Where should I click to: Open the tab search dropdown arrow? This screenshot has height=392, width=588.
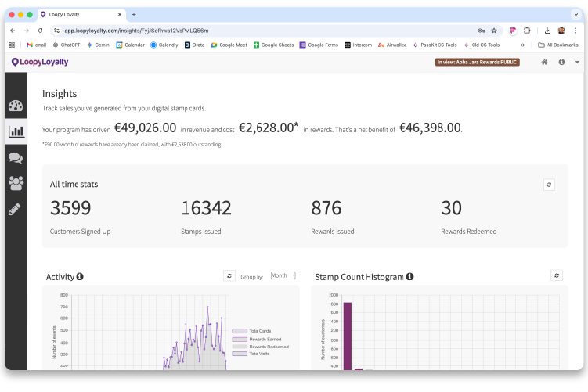point(576,15)
